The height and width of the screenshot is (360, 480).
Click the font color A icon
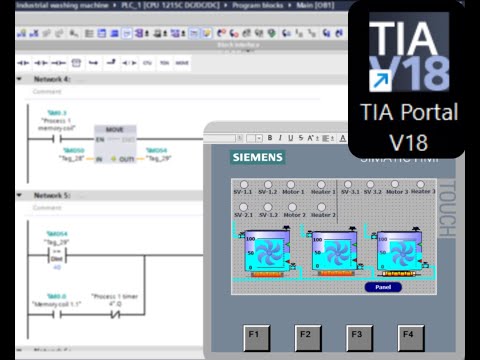pos(343,138)
